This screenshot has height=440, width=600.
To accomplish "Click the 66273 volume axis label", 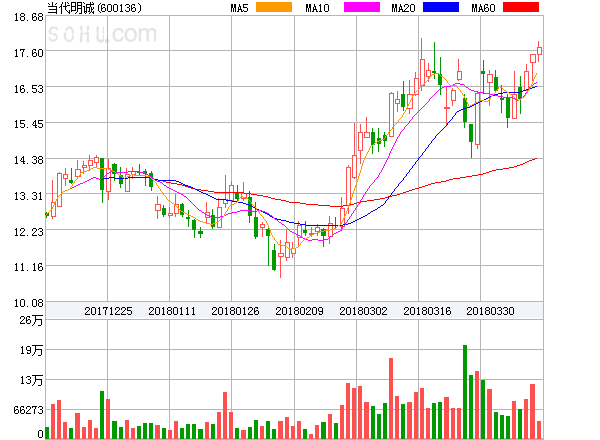I will point(29,410).
